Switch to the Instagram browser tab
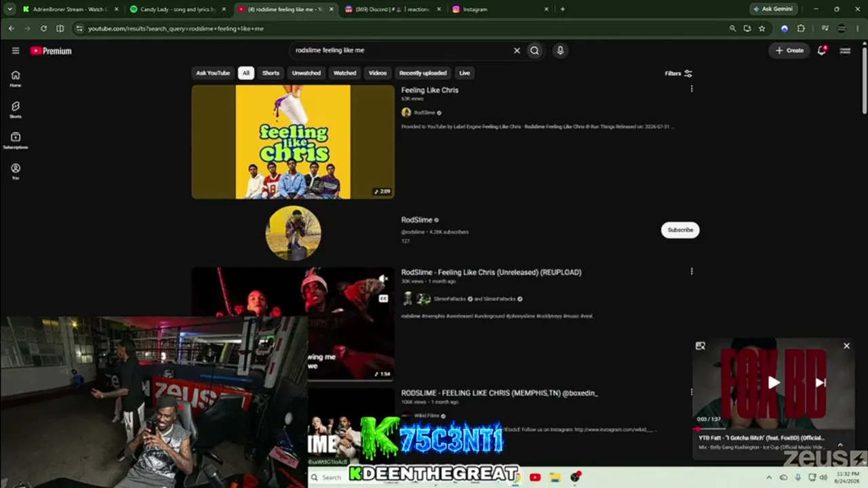The image size is (868, 488). 500,9
